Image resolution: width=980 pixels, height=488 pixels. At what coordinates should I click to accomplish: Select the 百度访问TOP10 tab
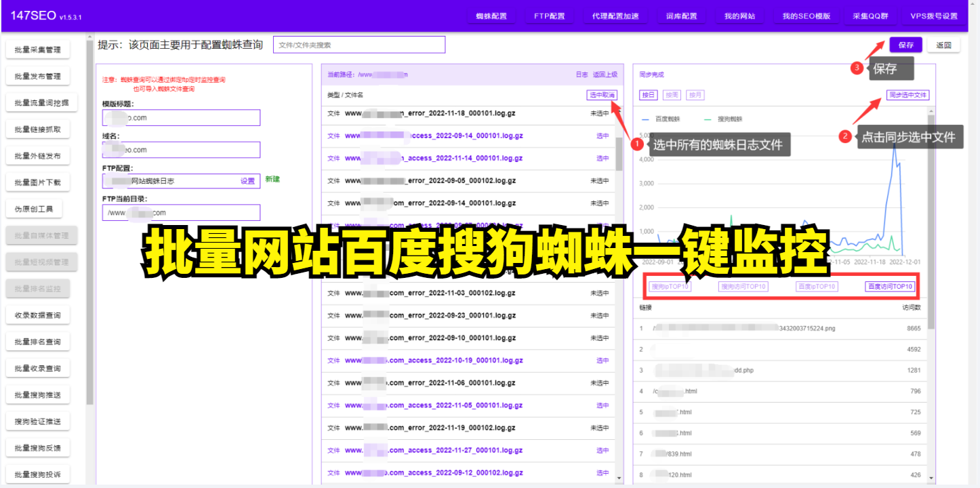click(891, 287)
